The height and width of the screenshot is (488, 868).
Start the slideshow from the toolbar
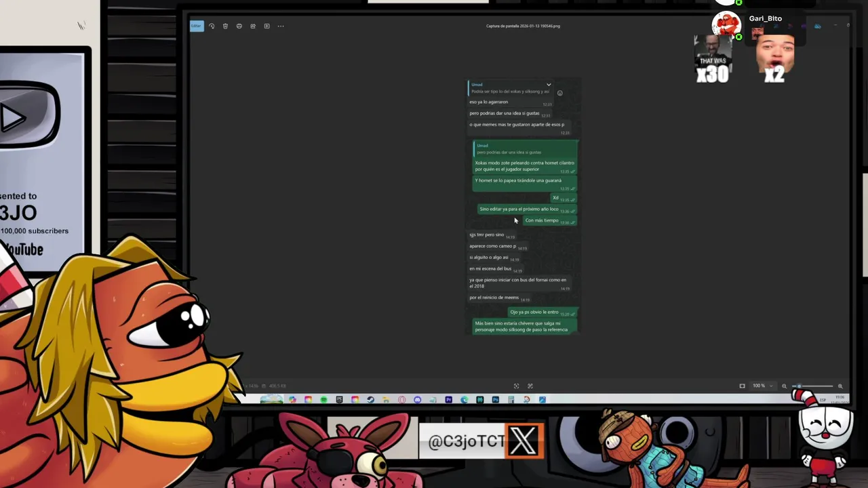267,26
